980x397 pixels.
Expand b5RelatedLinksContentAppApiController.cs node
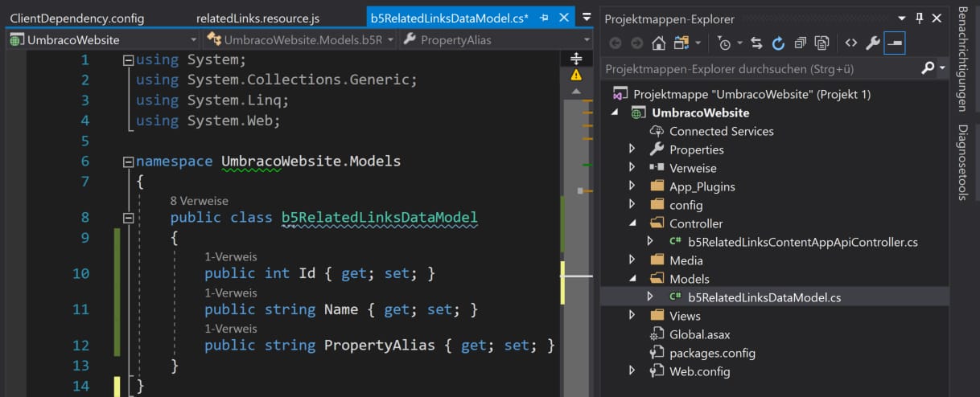click(x=650, y=242)
